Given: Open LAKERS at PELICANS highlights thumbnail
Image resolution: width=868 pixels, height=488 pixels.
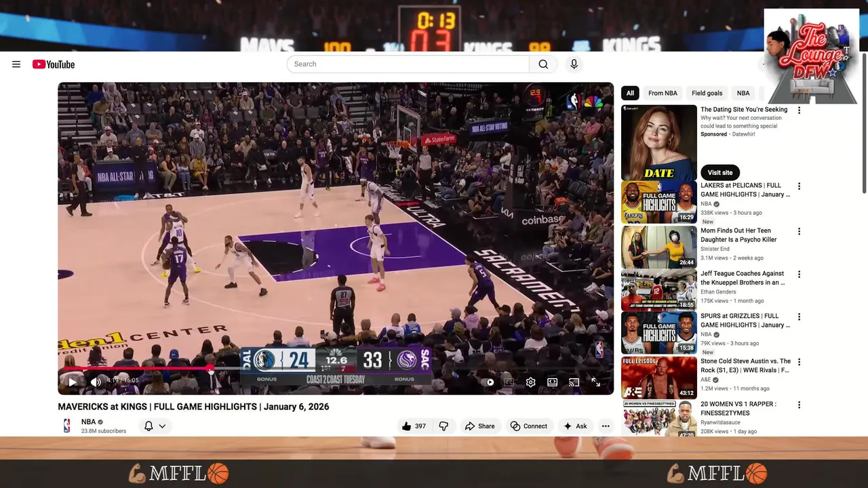Looking at the screenshot, I should pos(659,202).
